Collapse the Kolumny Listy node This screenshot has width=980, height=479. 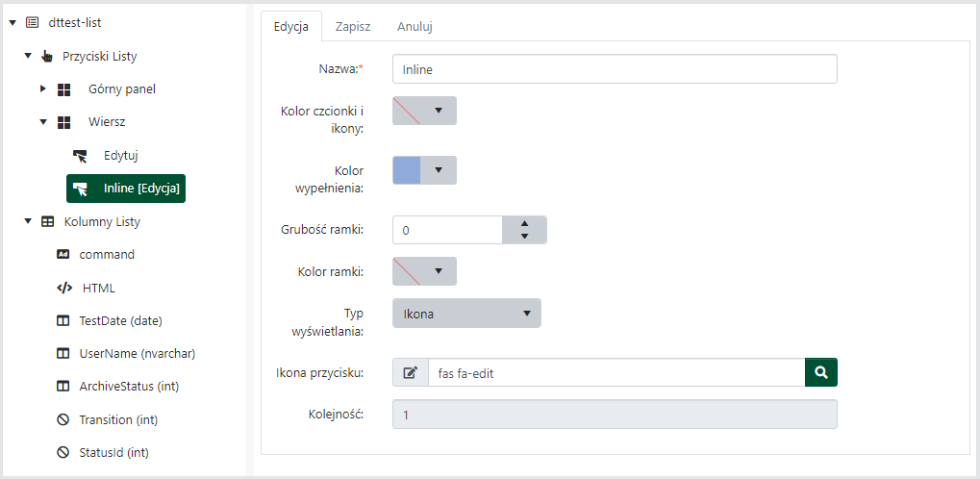[27, 222]
